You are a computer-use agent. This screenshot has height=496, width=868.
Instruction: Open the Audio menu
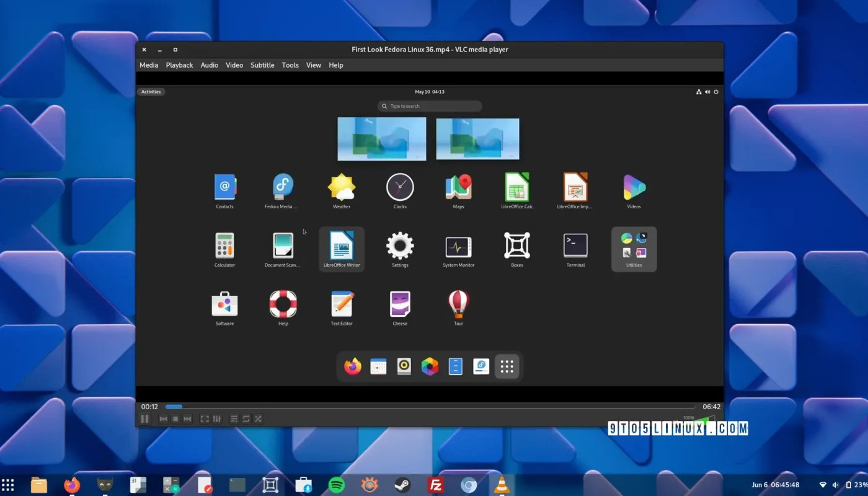pos(210,65)
